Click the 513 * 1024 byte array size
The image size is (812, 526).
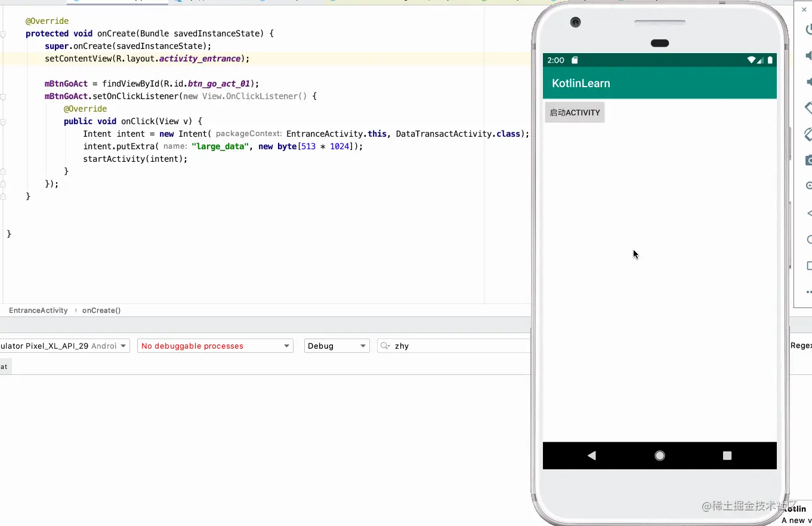pos(325,146)
